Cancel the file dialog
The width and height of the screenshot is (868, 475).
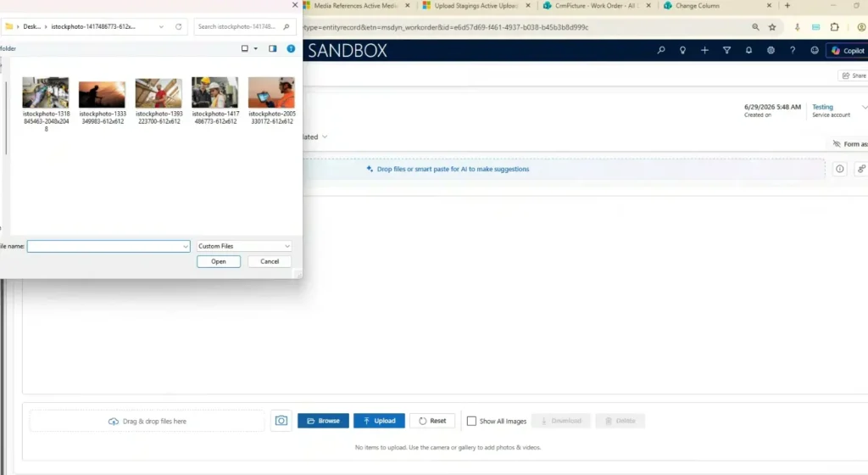(x=270, y=261)
